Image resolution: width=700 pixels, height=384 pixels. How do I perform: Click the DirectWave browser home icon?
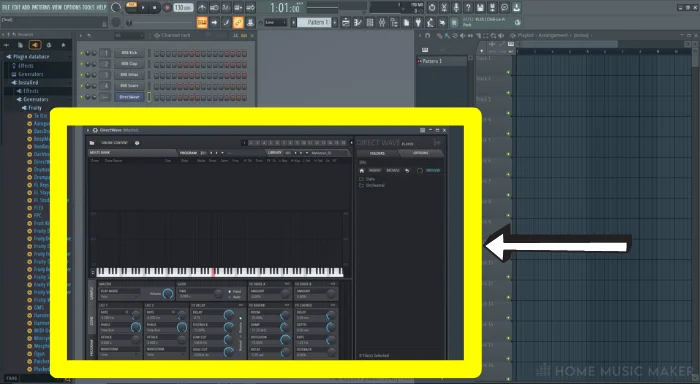click(362, 171)
